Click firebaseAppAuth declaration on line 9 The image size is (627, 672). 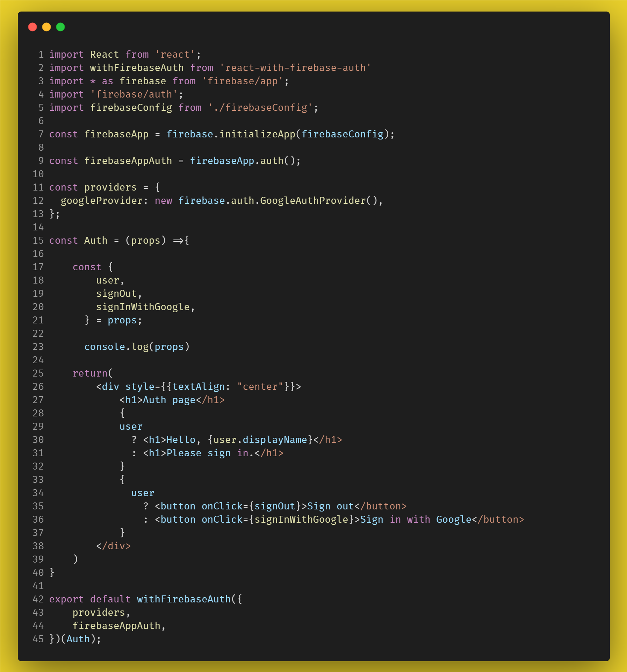128,161
